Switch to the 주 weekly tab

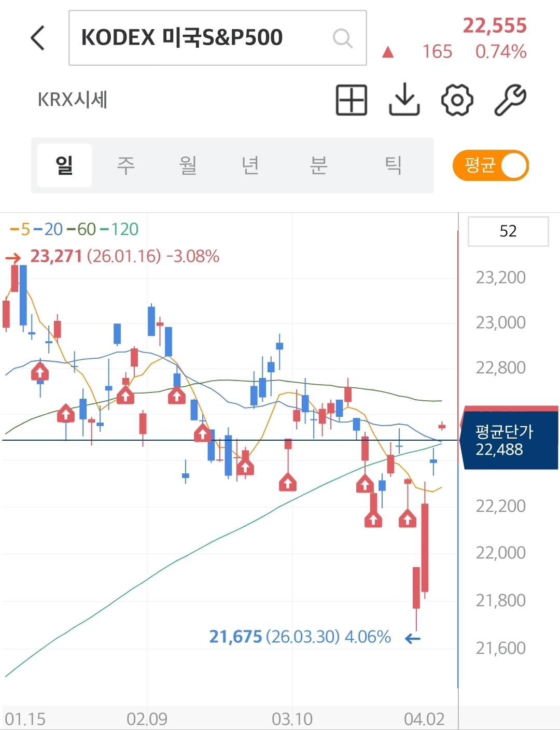(125, 165)
